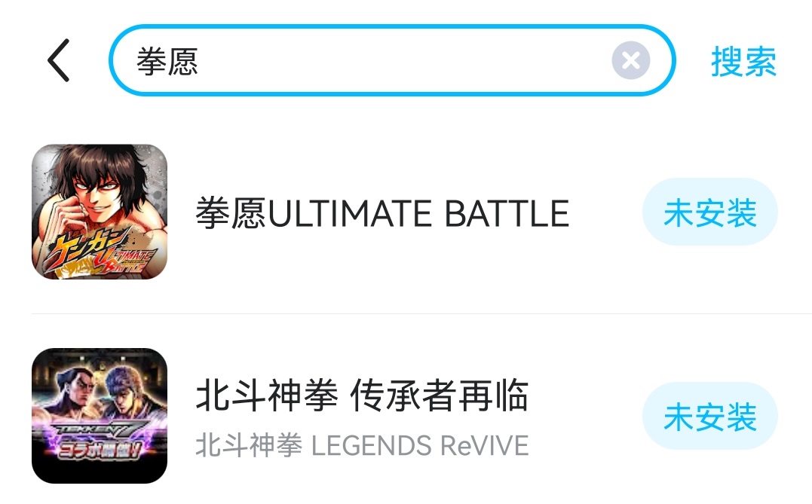Image resolution: width=812 pixels, height=504 pixels.
Task: Go back using the left arrow icon
Action: pyautogui.click(x=58, y=60)
